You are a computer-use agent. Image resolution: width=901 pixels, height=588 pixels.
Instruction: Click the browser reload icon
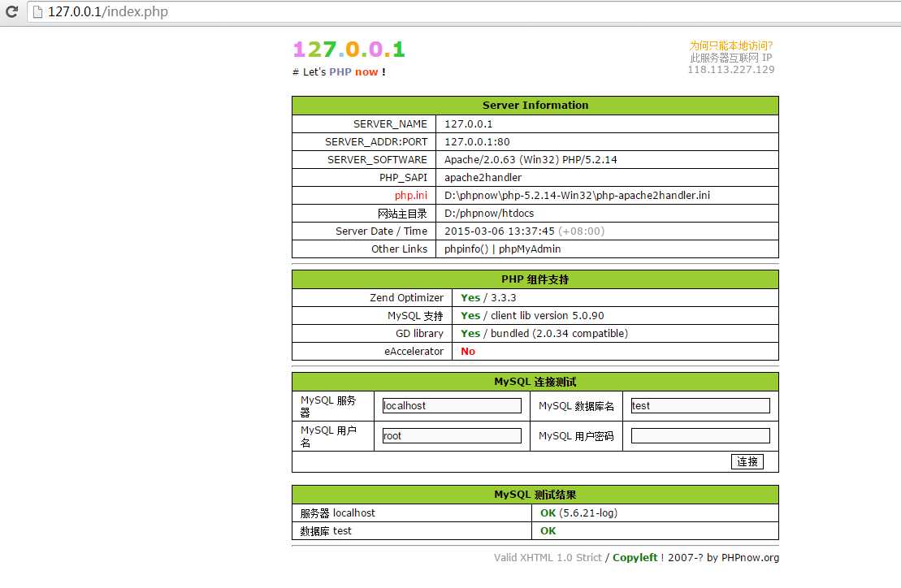(11, 11)
